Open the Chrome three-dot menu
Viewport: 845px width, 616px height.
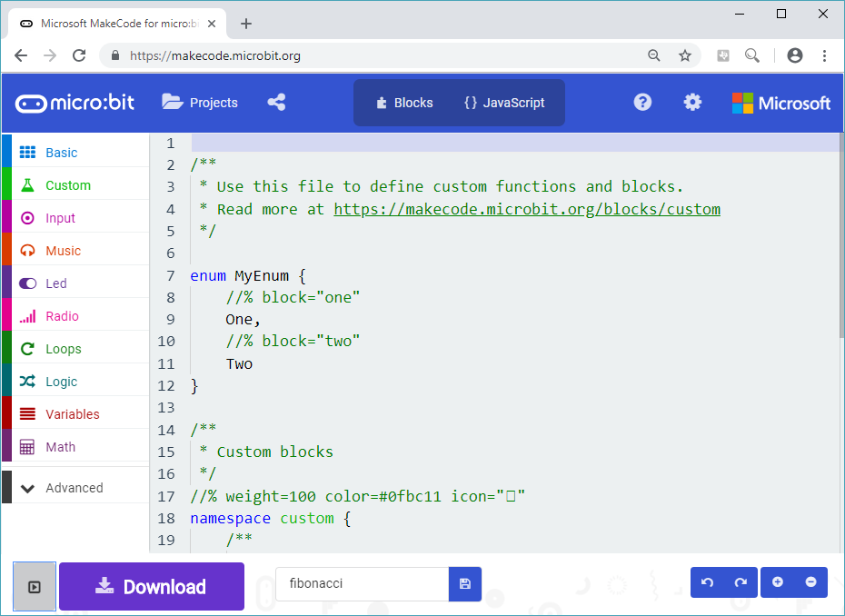(824, 55)
